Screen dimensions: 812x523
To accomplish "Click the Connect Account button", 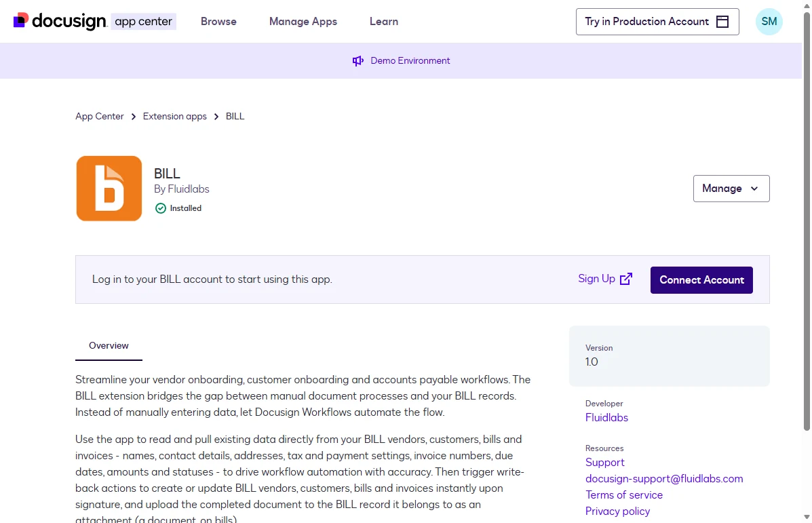I will (x=701, y=280).
